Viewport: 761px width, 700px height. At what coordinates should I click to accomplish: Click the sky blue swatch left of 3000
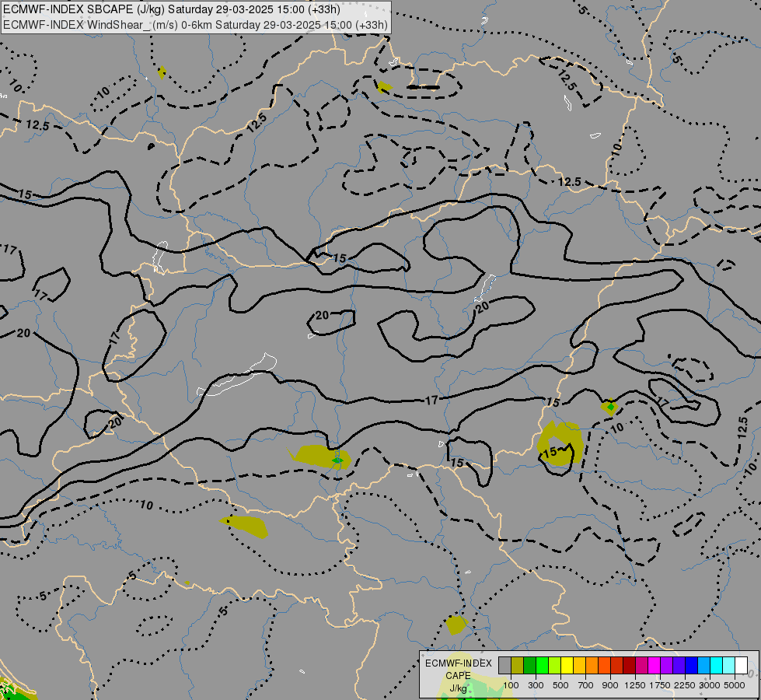[x=704, y=666]
